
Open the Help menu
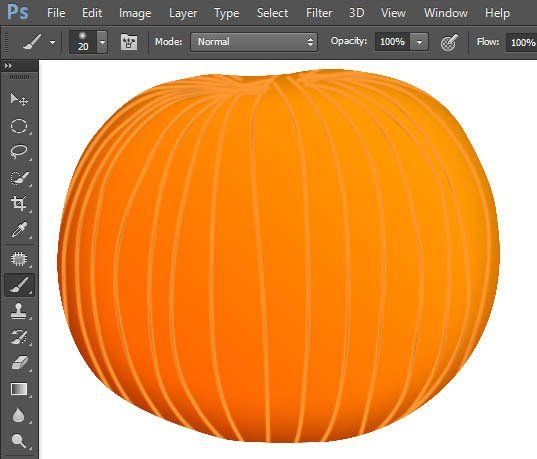(x=497, y=13)
